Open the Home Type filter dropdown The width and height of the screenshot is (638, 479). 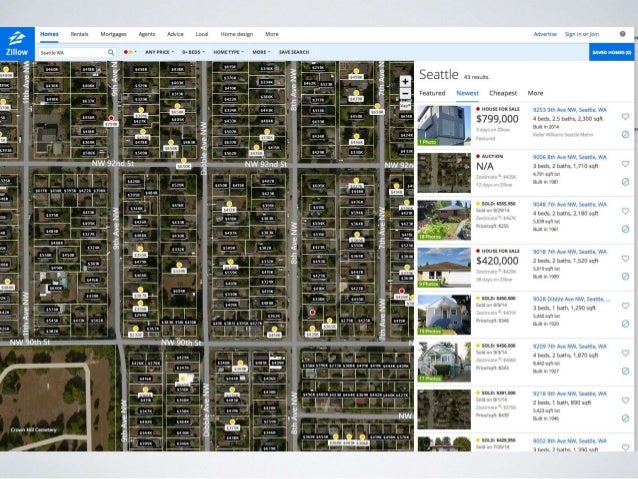228,52
